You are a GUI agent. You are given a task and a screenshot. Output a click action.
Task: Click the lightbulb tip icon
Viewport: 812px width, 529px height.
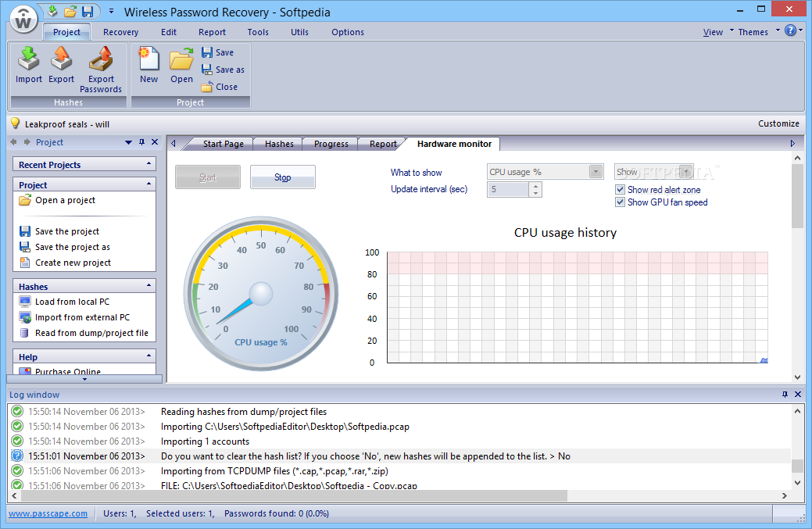pos(16,123)
